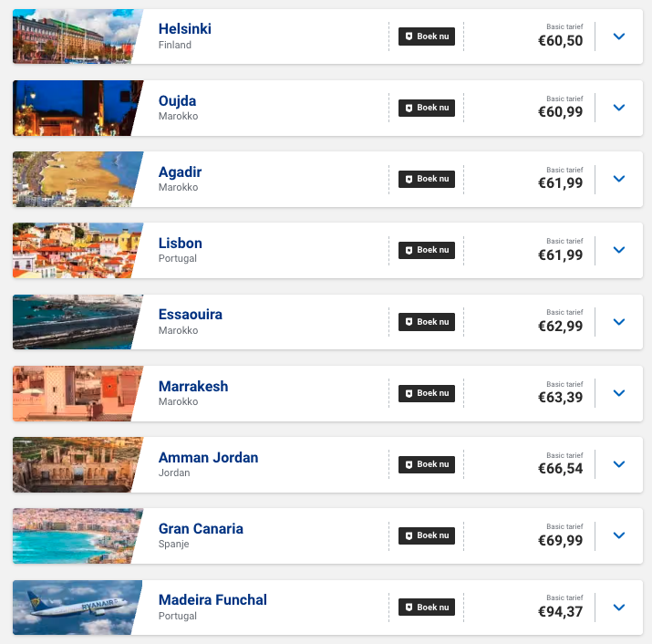Open the Essaouira destination title

point(190,315)
